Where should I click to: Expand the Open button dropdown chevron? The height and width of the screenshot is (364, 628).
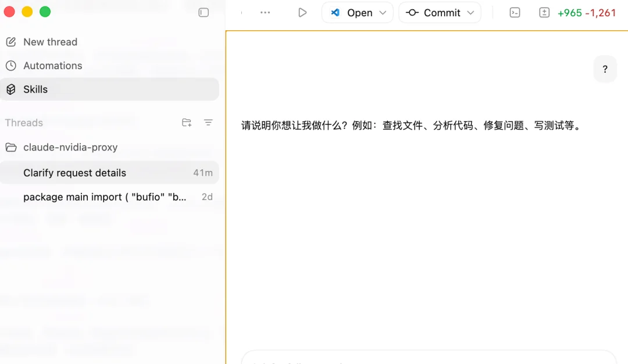pos(381,12)
